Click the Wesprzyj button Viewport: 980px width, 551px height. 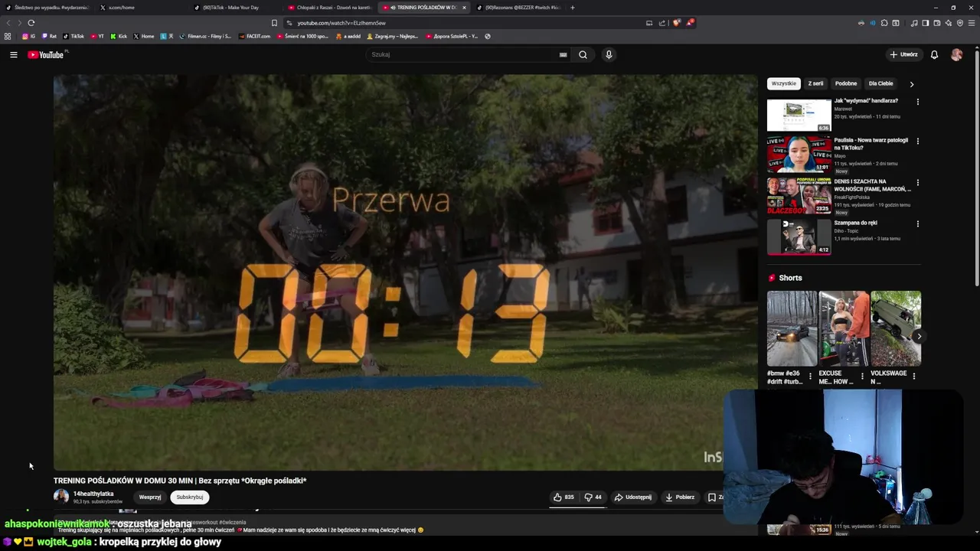pyautogui.click(x=150, y=497)
